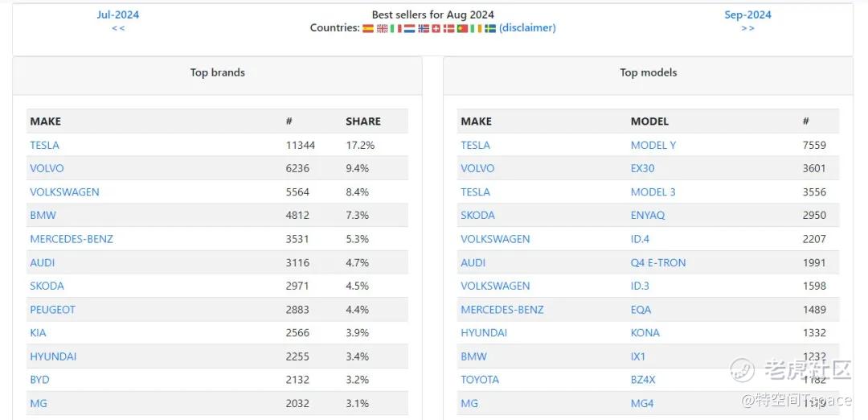Screen dimensions: 868x420
Task: Open the KIA brand link
Action: [38, 333]
